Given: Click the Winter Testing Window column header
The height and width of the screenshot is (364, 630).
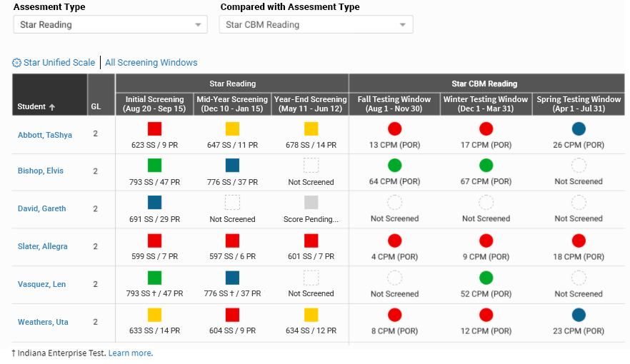Looking at the screenshot, I should click(486, 104).
